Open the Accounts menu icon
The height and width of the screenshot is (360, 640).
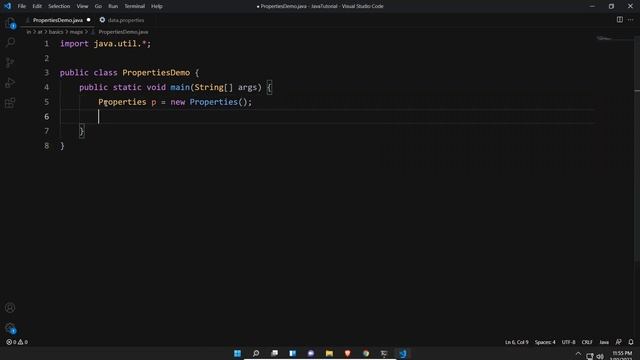[x=10, y=308]
